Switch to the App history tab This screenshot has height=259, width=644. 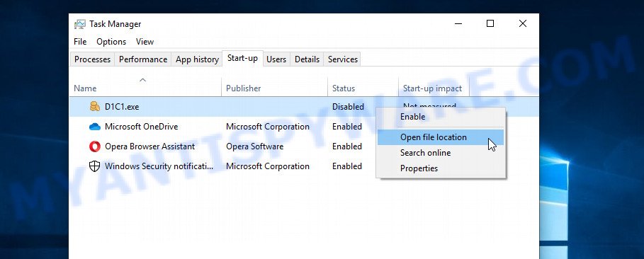[x=197, y=59]
